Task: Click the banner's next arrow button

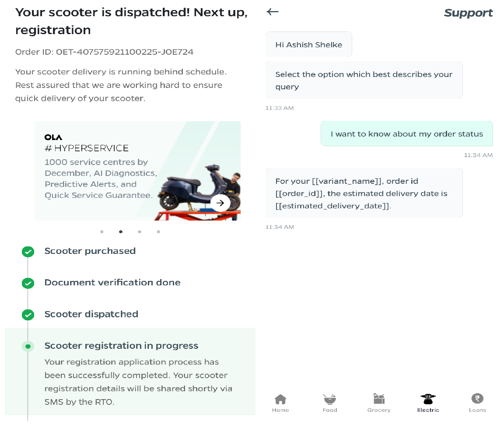Action: pyautogui.click(x=220, y=203)
